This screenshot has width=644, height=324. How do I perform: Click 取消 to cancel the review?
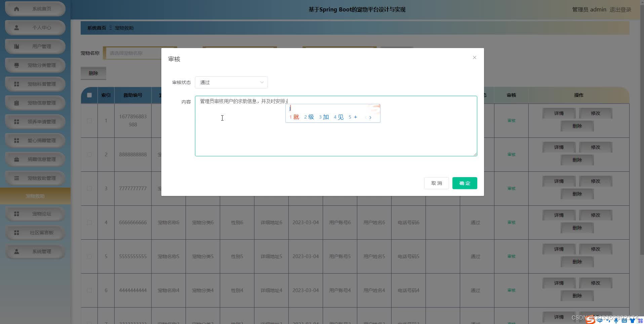437,183
